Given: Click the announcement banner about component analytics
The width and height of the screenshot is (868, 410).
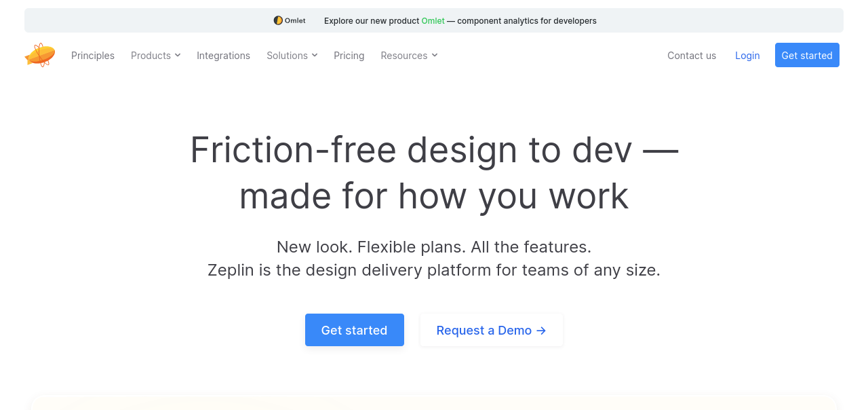Looking at the screenshot, I should point(434,20).
